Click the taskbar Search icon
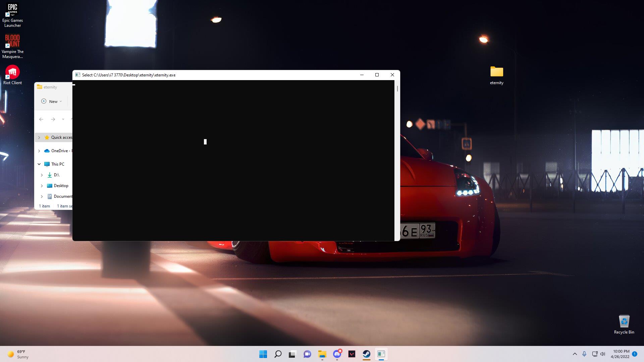 click(278, 354)
